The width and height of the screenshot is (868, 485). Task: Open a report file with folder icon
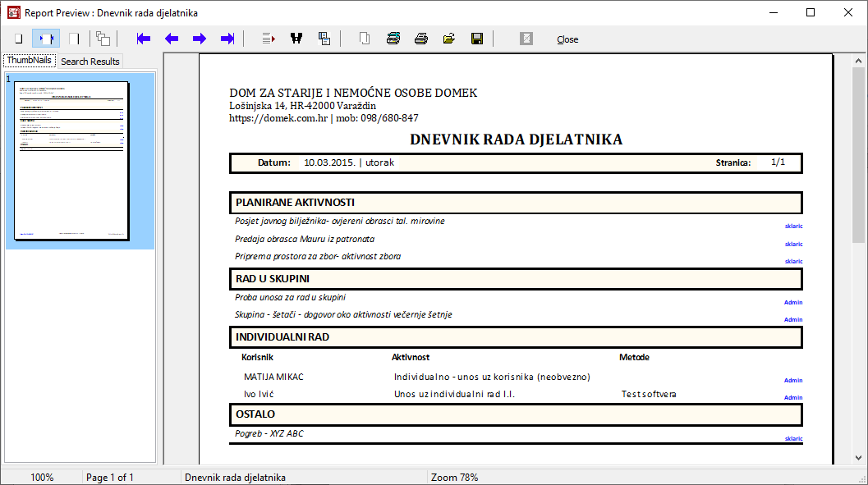click(449, 39)
